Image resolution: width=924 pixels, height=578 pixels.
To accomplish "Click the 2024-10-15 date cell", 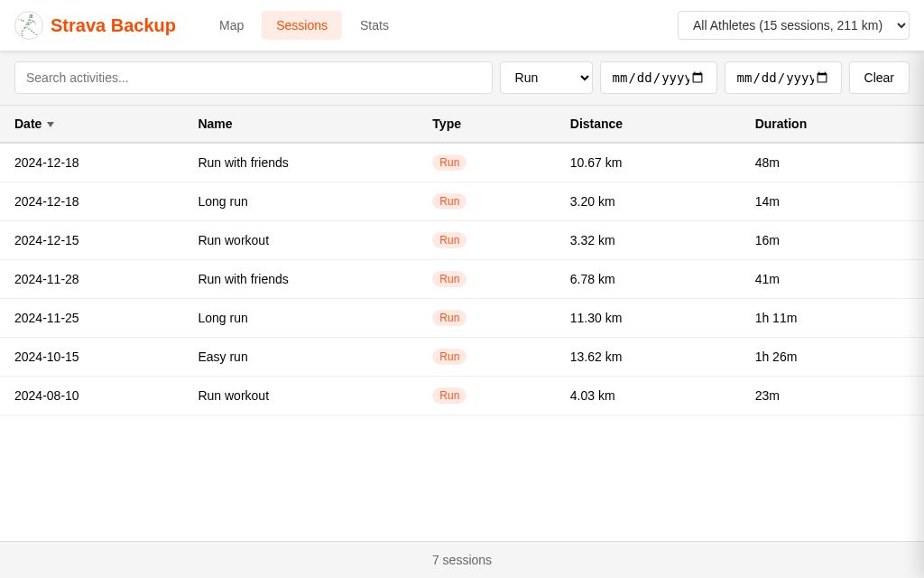I will [x=47, y=357].
